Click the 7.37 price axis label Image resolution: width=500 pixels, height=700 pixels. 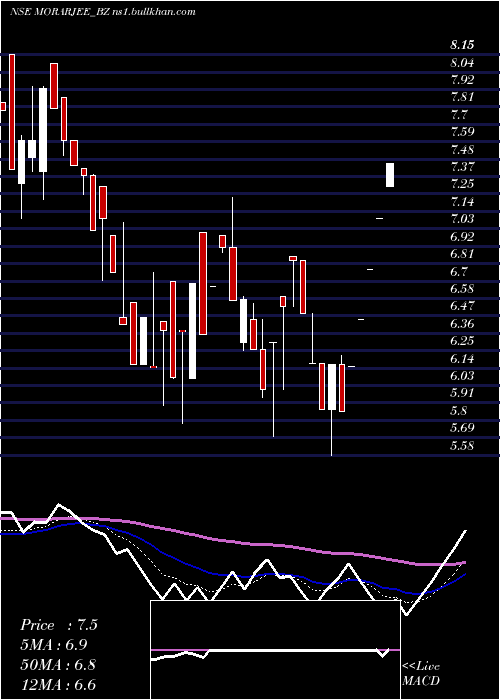tap(462, 167)
